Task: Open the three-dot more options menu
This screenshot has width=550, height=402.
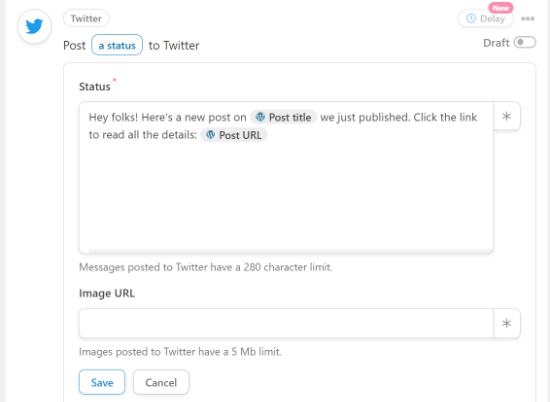Action: pos(528,19)
